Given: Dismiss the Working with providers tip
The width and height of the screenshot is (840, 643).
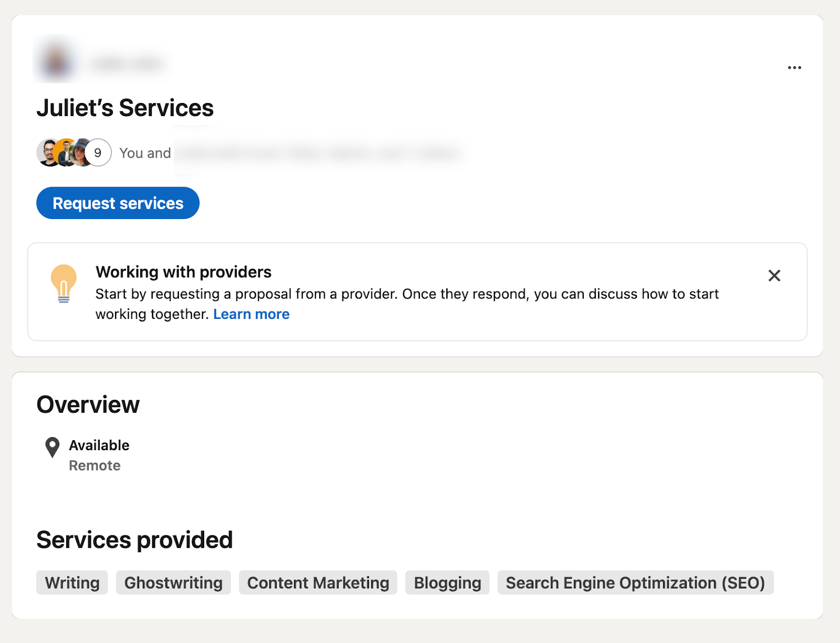Looking at the screenshot, I should tap(774, 275).
